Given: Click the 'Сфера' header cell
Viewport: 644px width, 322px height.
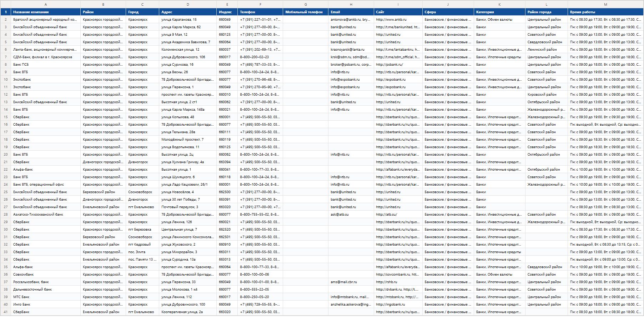Looking at the screenshot, I should pos(448,12).
